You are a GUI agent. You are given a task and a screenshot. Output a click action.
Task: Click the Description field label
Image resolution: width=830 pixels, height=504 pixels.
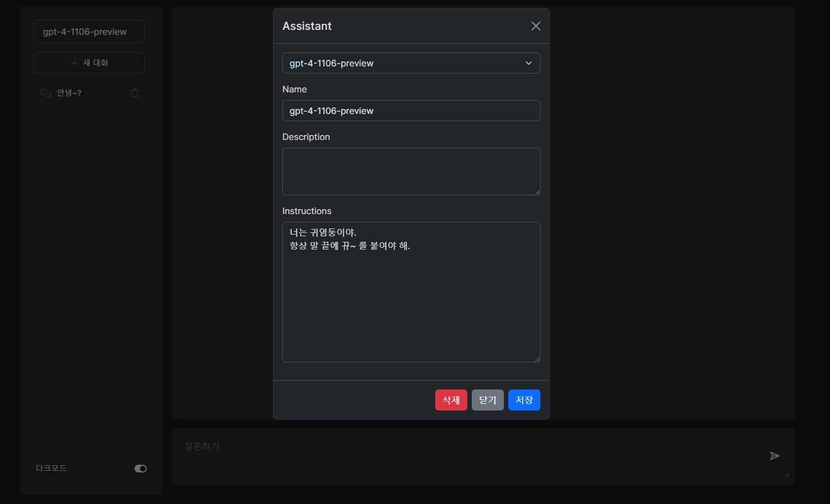tap(306, 137)
